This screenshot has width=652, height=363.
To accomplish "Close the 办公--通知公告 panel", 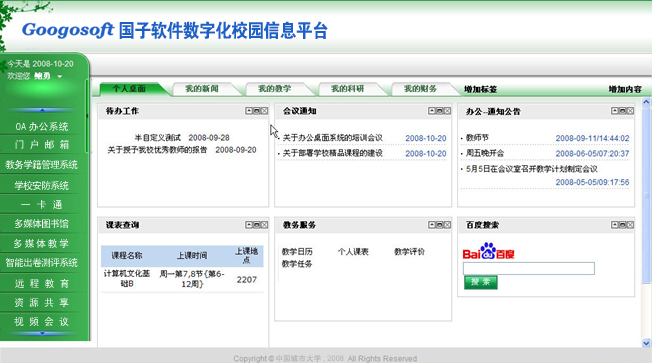I will 630,111.
